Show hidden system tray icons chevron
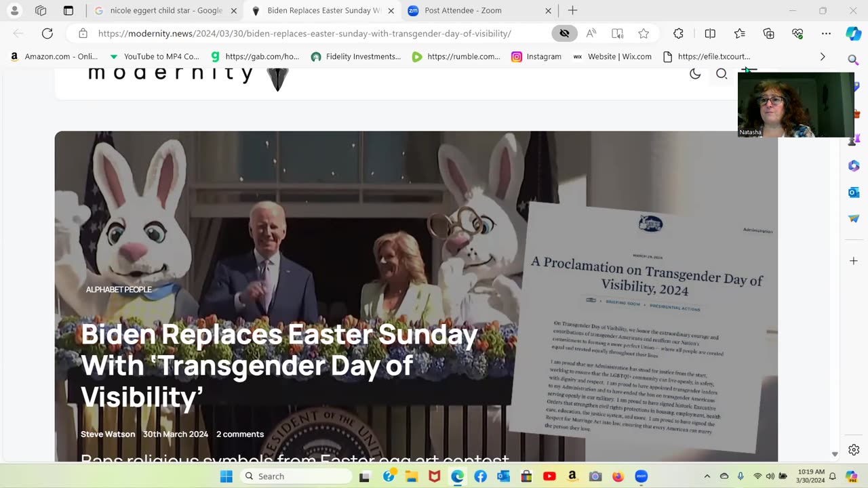 [707, 476]
